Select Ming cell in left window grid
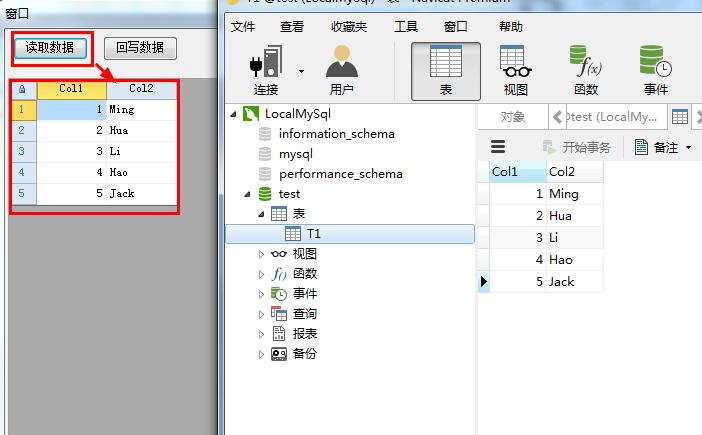702x435 pixels. click(141, 110)
